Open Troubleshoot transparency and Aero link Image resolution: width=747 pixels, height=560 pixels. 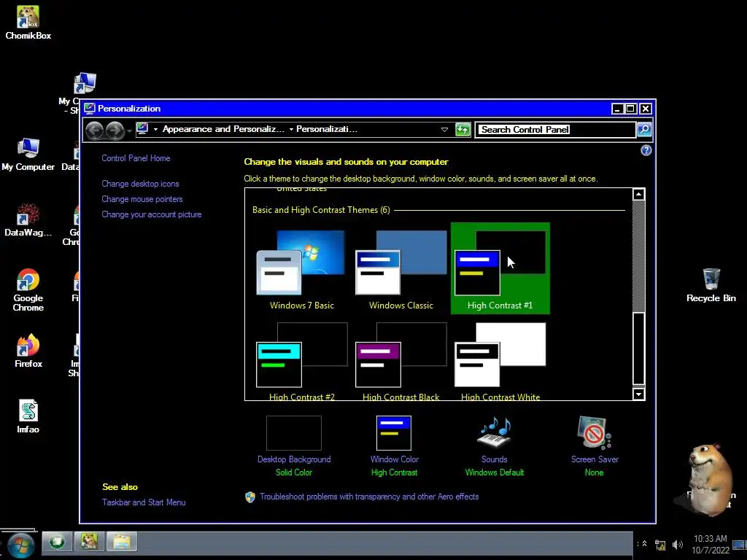tap(369, 497)
